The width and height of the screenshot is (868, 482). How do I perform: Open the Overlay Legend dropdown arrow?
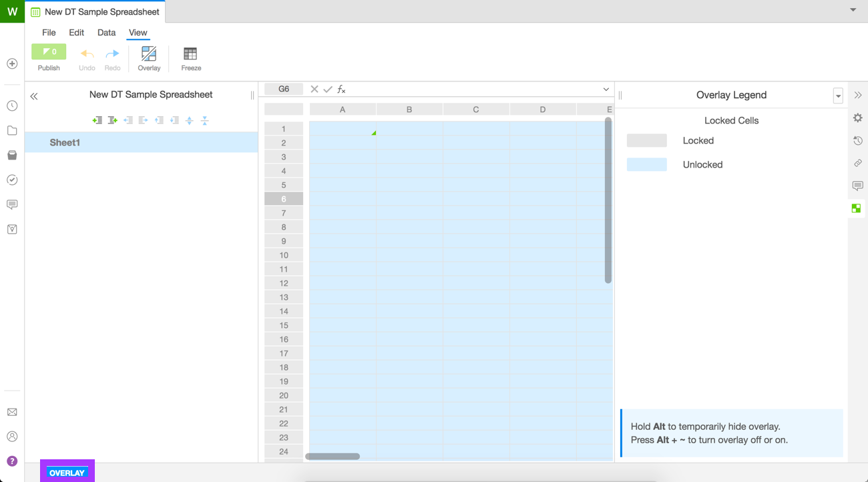click(x=838, y=96)
